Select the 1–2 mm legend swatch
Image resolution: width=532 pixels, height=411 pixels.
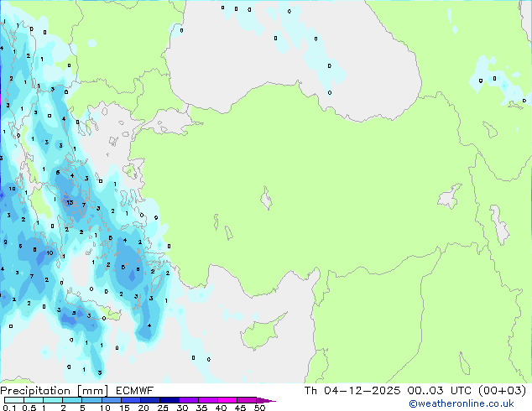pyautogui.click(x=53, y=400)
